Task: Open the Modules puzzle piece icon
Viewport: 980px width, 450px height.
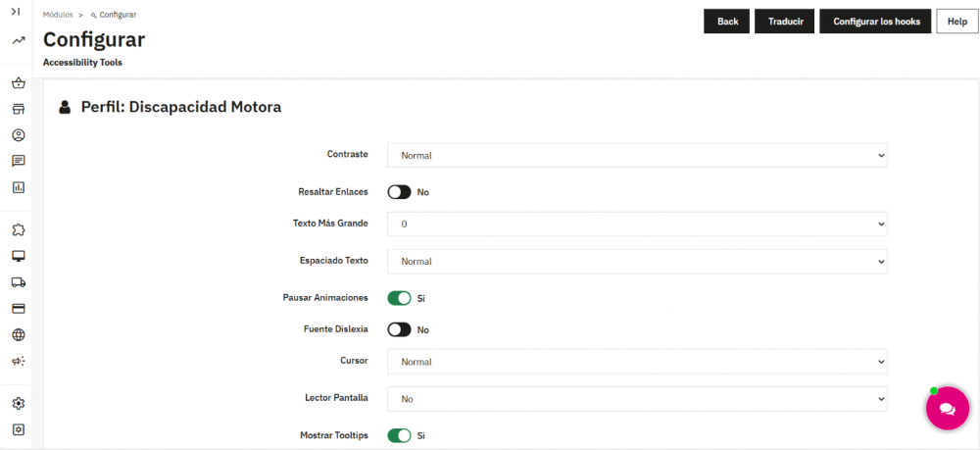Action: 18,230
